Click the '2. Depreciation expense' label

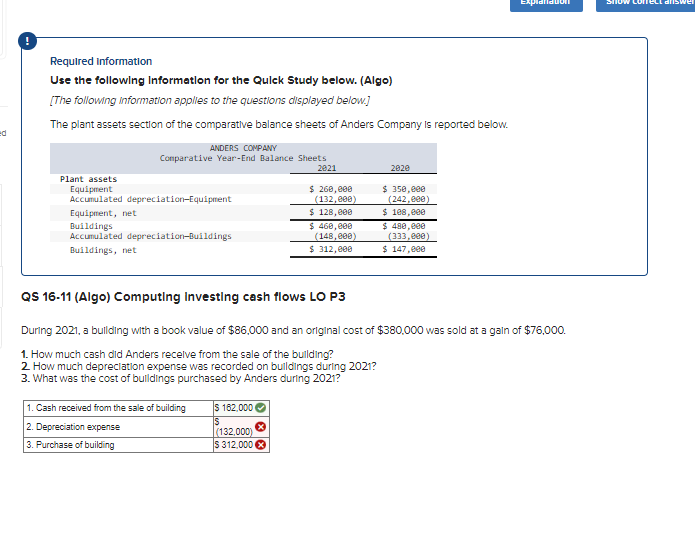point(73,427)
